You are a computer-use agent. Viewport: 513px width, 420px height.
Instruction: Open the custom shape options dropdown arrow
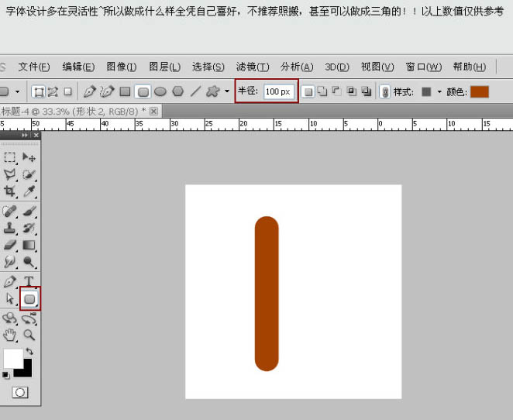227,91
